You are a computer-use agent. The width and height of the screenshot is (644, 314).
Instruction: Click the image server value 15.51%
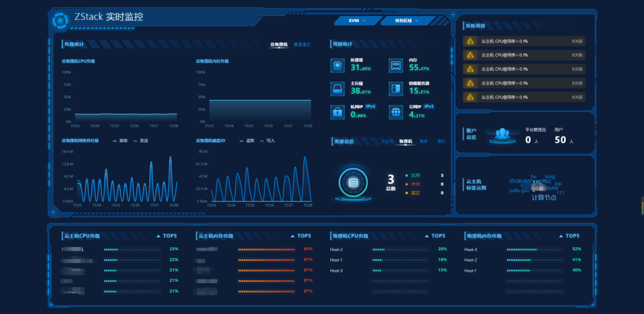click(419, 92)
